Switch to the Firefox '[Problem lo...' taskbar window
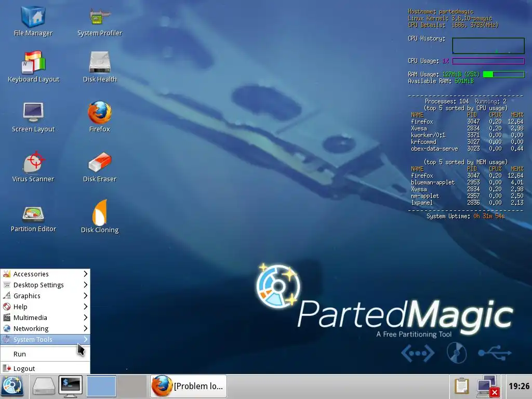Viewport: 532px width, 399px height. click(189, 386)
